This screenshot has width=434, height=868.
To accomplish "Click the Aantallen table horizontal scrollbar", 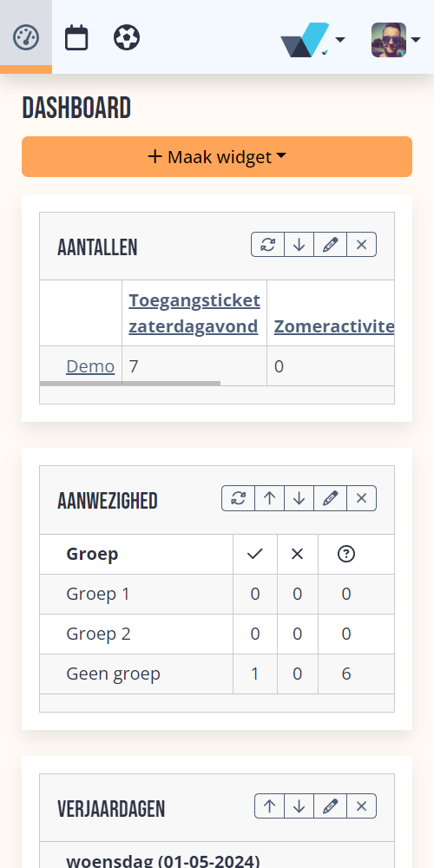I will [x=130, y=383].
